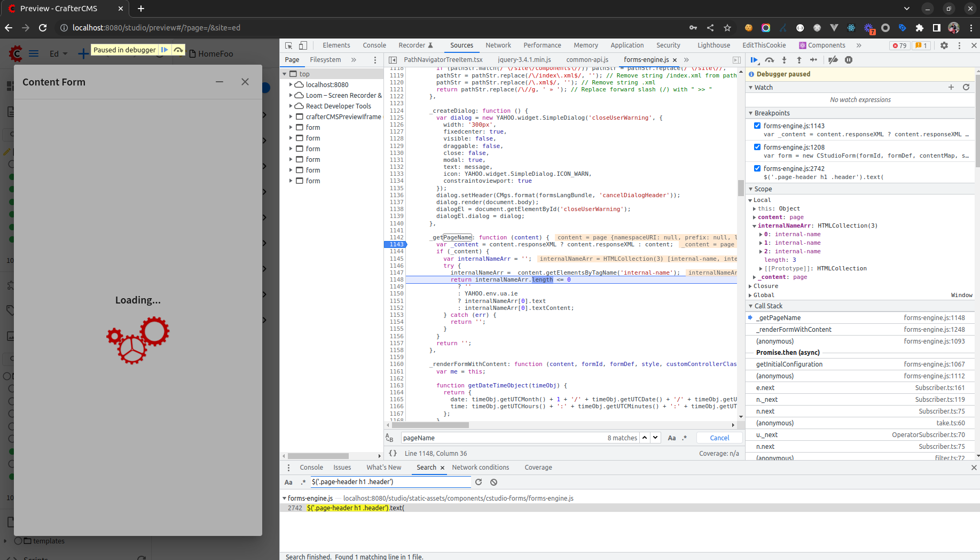Open the DevTools settings gear

pyautogui.click(x=944, y=45)
